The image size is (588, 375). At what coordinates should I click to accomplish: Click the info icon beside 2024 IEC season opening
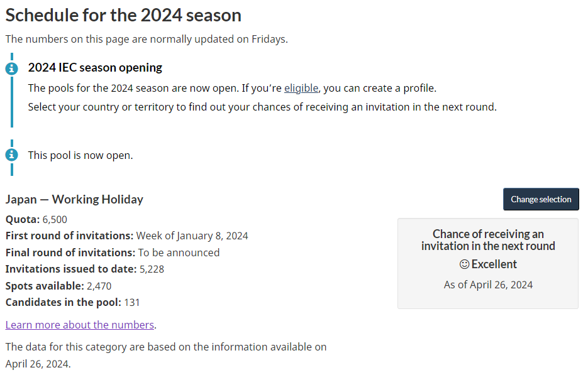click(x=11, y=68)
